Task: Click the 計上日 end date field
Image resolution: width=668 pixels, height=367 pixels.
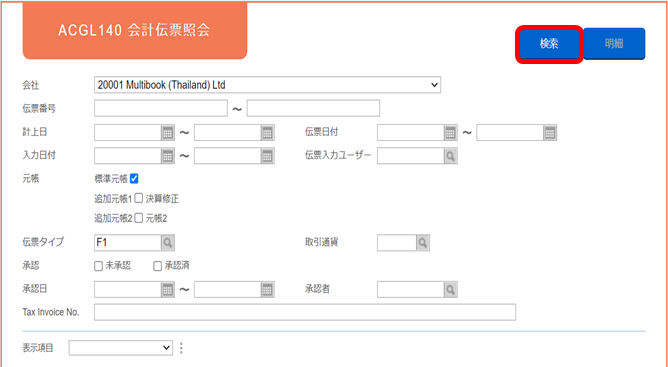Action: pos(227,133)
